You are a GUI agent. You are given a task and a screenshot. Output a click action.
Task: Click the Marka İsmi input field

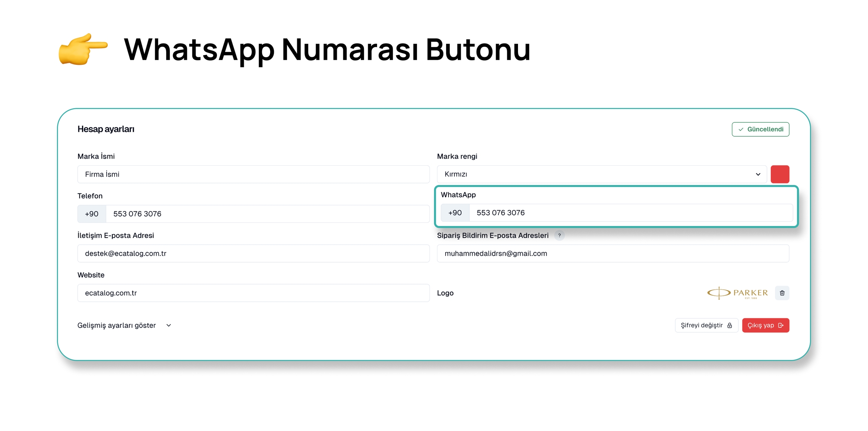coord(253,174)
